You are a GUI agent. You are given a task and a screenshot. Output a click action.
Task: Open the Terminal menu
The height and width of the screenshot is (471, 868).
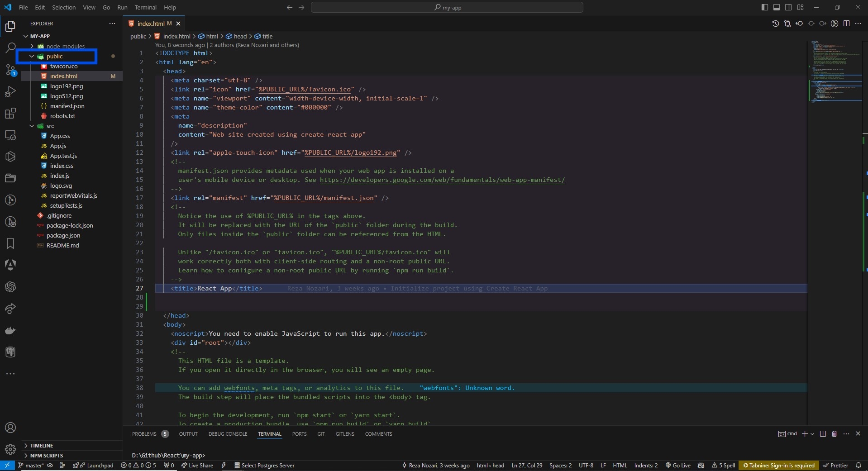[x=145, y=7]
